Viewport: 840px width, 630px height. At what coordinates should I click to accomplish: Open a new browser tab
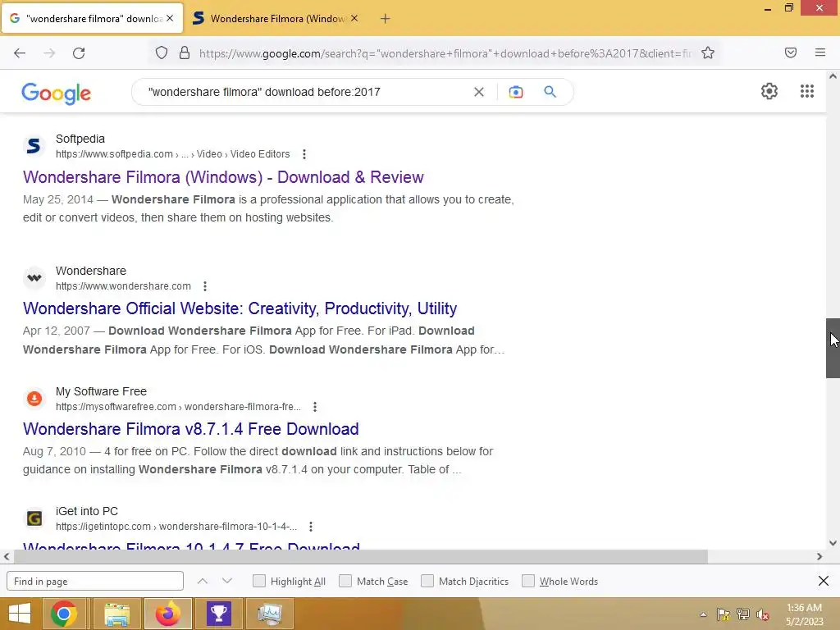[386, 19]
